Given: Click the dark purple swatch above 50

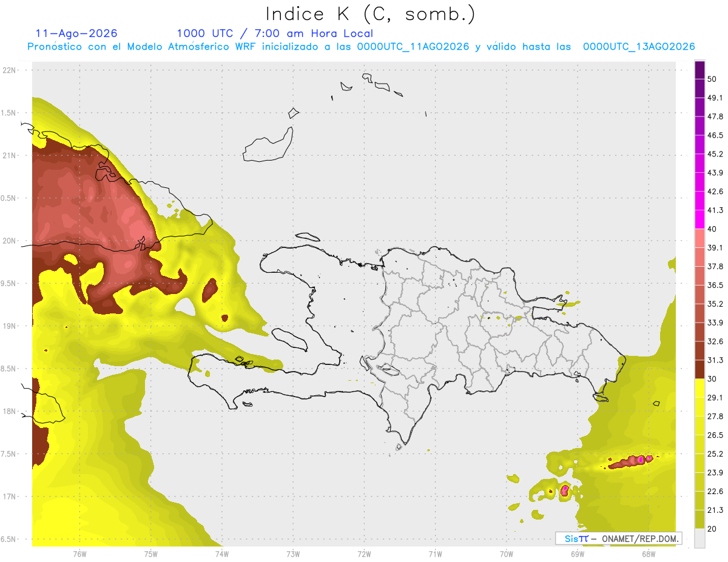Looking at the screenshot, I should [x=700, y=70].
